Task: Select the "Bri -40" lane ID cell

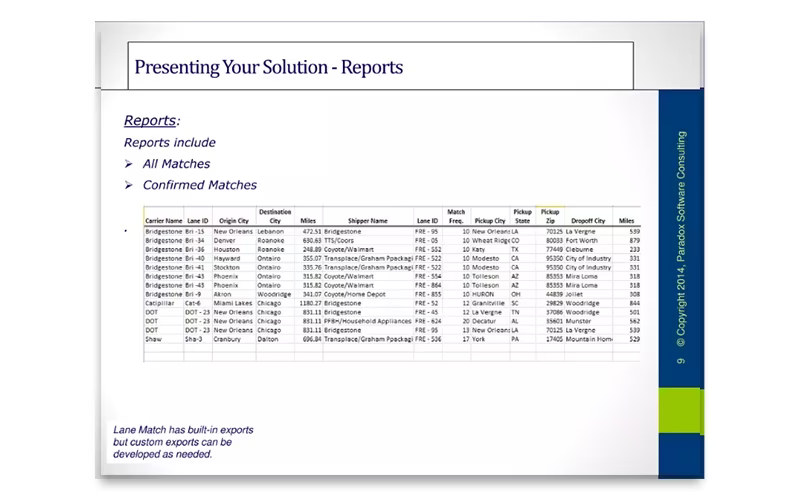Action: [x=195, y=259]
